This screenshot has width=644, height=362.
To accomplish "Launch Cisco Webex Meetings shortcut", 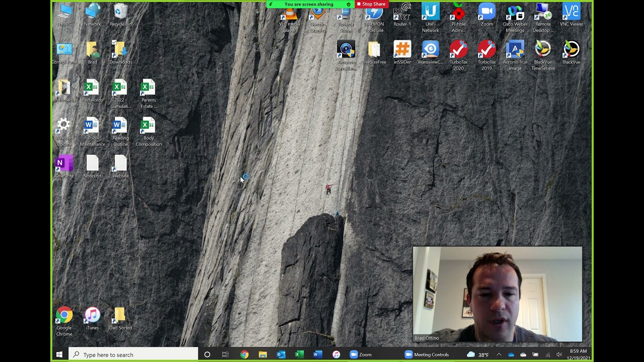I will [515, 18].
